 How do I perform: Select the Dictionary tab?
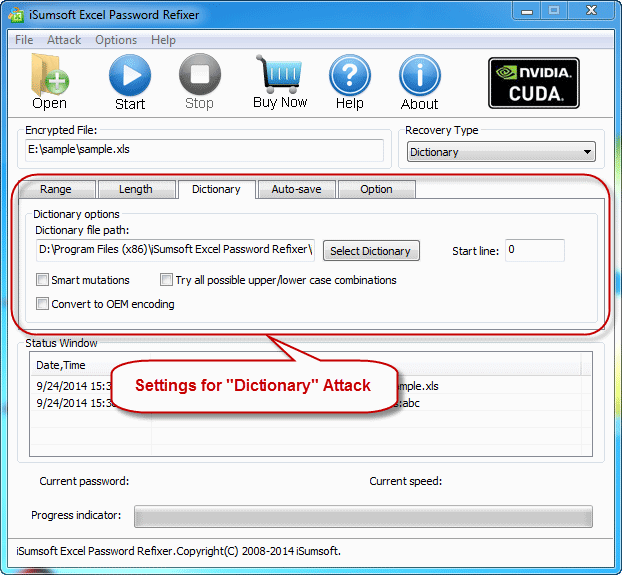pos(216,189)
